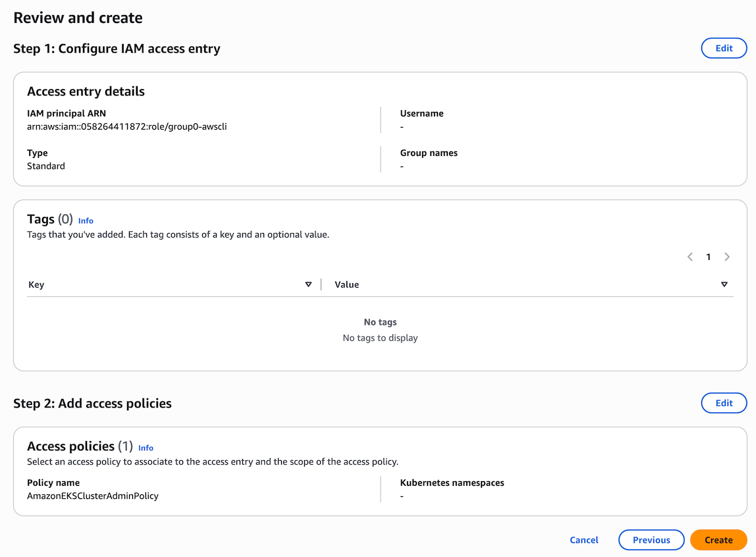Click the Access entry details heading

click(x=86, y=92)
